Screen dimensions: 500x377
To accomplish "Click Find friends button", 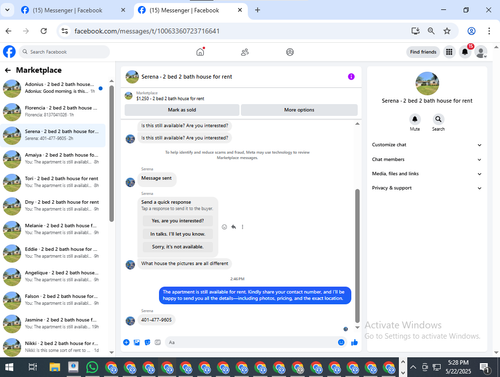I will click(423, 52).
